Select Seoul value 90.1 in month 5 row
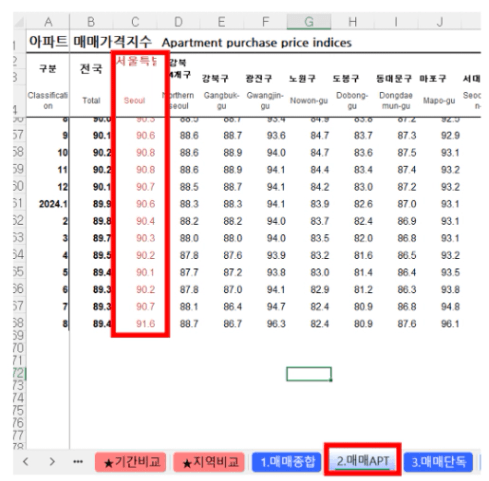This screenshot has height=481, width=489. tap(145, 272)
